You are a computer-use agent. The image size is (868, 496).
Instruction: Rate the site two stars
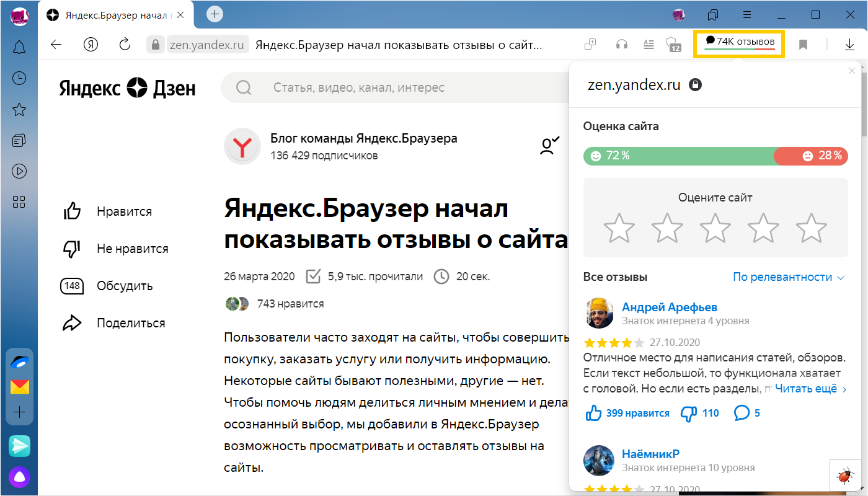pos(667,228)
